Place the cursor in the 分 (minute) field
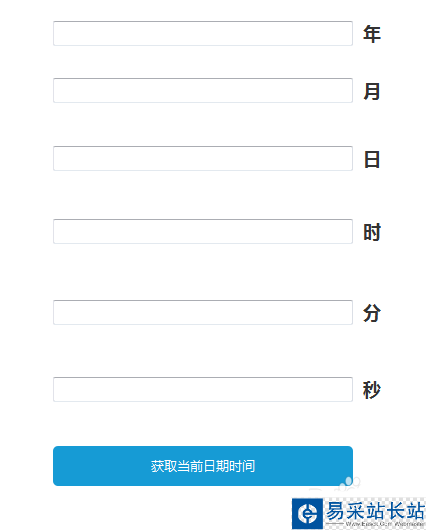 tap(203, 312)
